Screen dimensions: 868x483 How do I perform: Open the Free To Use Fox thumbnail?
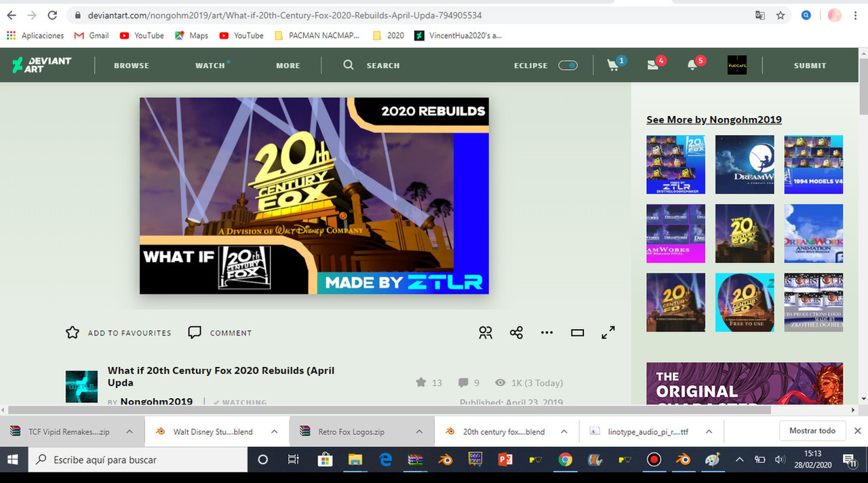[x=745, y=303]
